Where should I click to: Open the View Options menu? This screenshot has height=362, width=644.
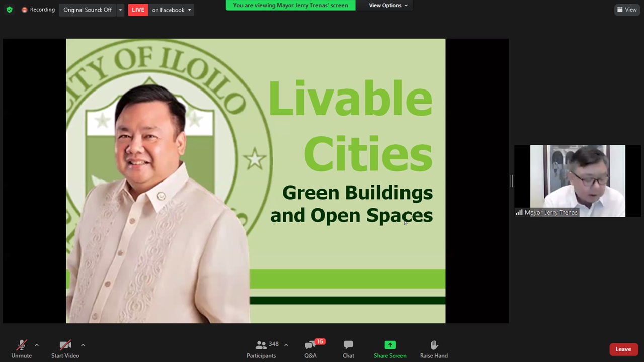click(388, 5)
